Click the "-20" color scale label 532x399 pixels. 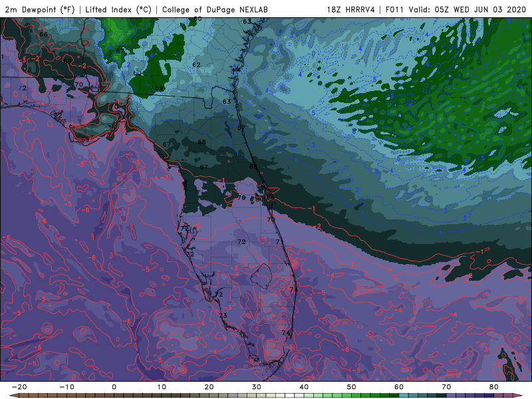click(19, 387)
